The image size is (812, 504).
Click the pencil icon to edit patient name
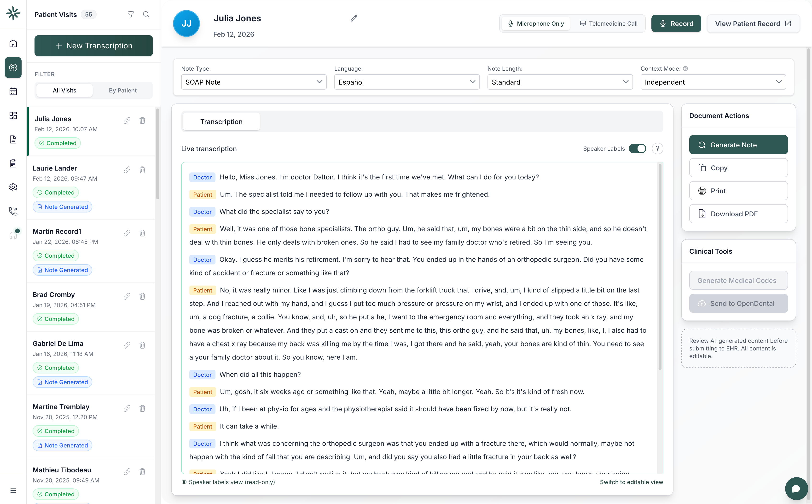[x=354, y=18]
